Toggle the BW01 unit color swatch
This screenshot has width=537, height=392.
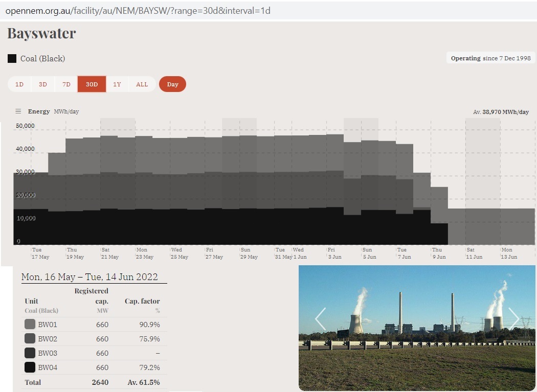[x=30, y=324]
